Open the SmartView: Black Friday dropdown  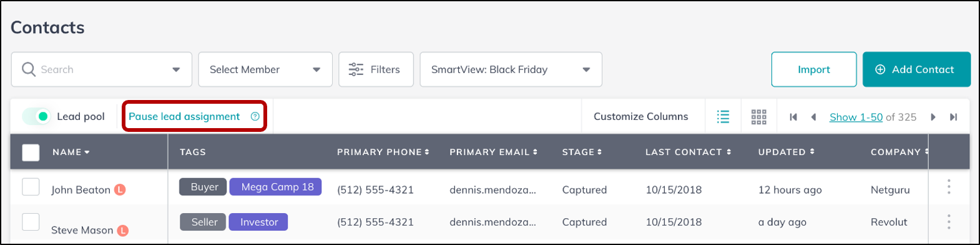(x=511, y=69)
